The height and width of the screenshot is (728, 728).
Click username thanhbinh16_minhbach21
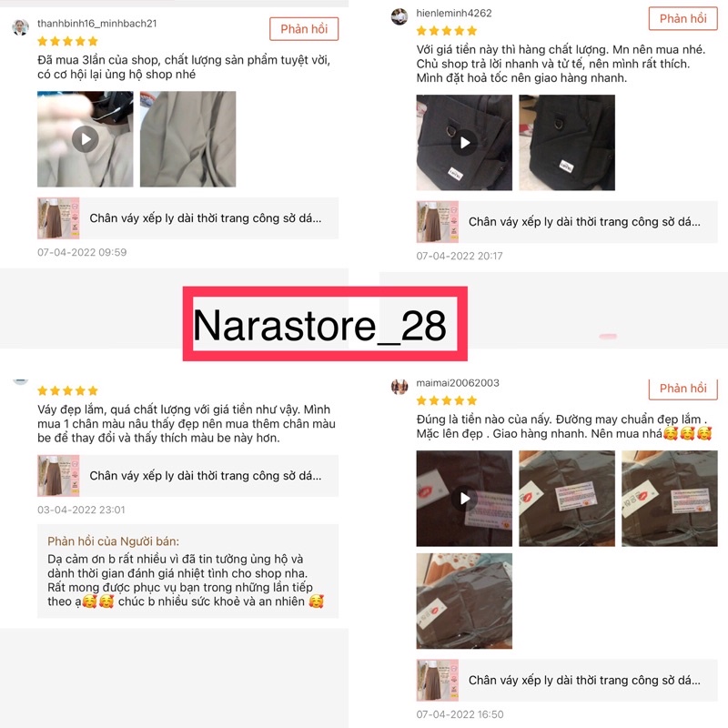click(97, 24)
